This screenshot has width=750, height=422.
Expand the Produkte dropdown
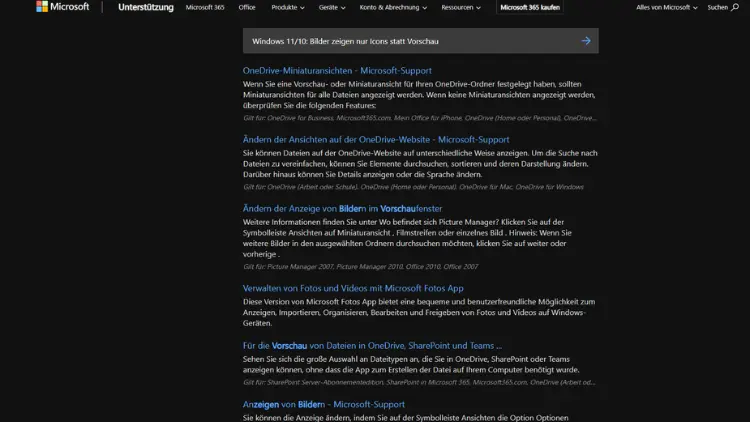pos(287,7)
